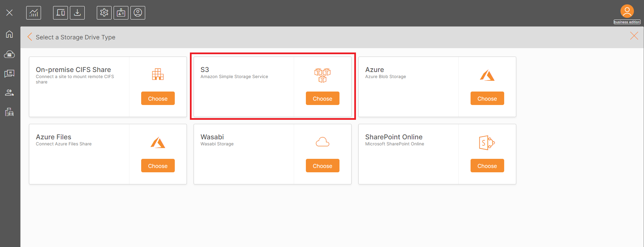
Task: Click the 'Microsoft SharePoint Online' description
Action: coord(395,144)
